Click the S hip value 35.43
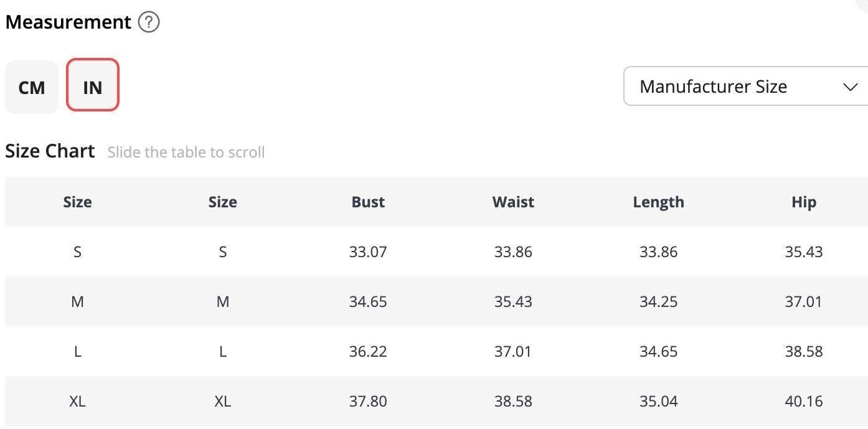The width and height of the screenshot is (868, 429). tap(804, 252)
